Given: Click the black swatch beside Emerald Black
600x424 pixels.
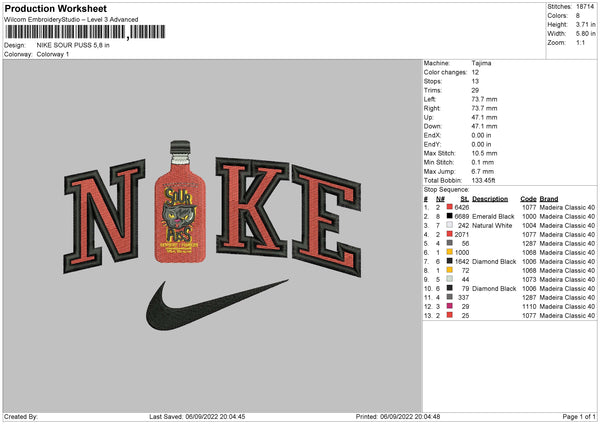Looking at the screenshot, I should 450,216.
